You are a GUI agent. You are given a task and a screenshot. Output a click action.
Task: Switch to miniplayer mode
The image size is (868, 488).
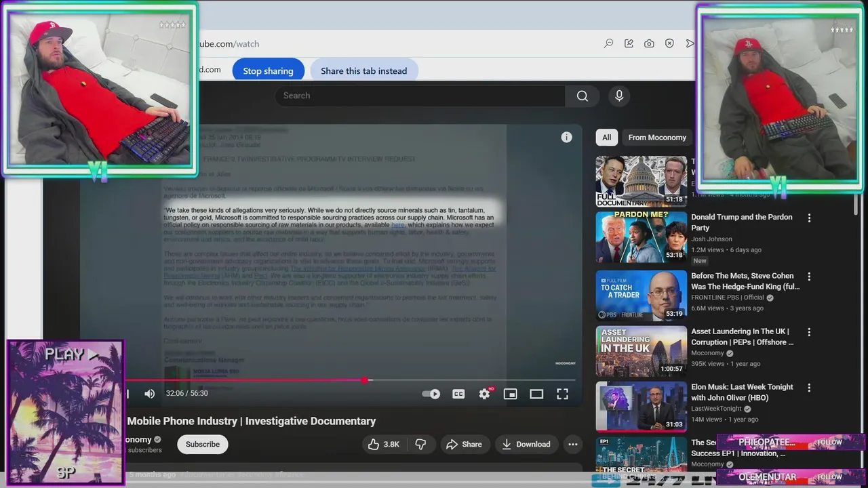[x=511, y=394]
